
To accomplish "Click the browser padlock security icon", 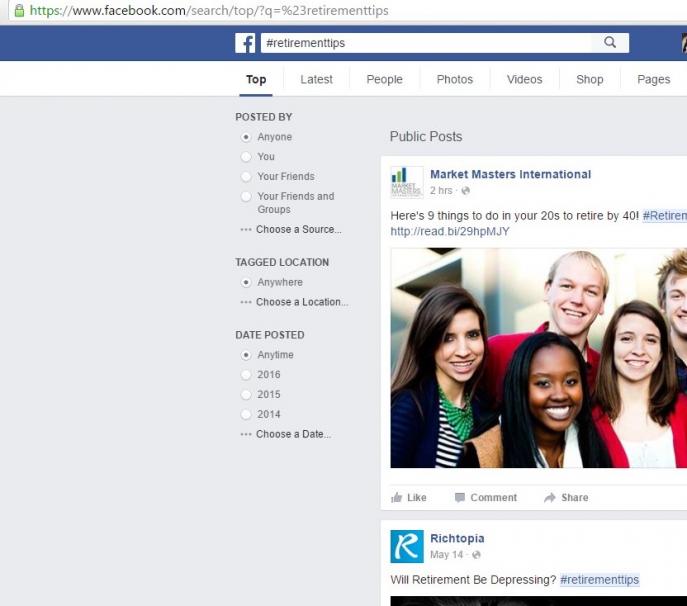I will pyautogui.click(x=19, y=11).
